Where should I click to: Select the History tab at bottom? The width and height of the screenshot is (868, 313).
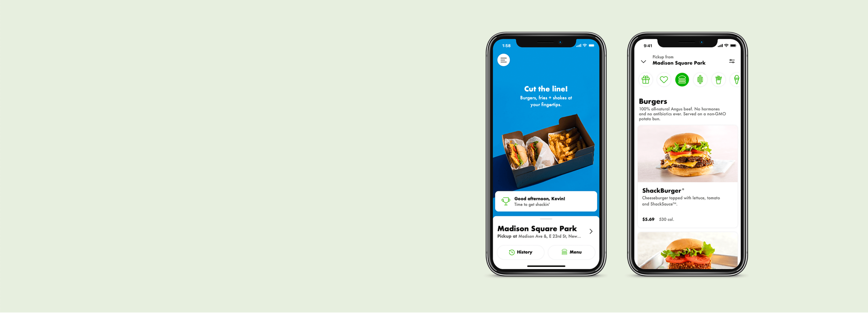[x=522, y=252]
